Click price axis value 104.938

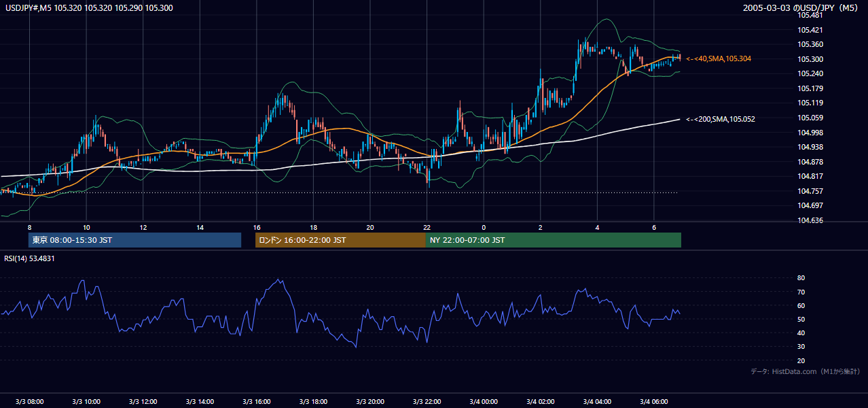810,147
